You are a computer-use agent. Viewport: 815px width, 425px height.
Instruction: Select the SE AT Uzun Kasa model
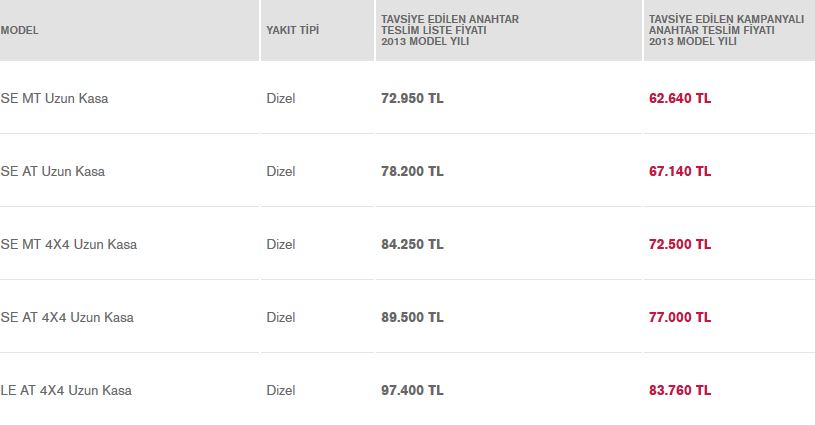pyautogui.click(x=52, y=171)
